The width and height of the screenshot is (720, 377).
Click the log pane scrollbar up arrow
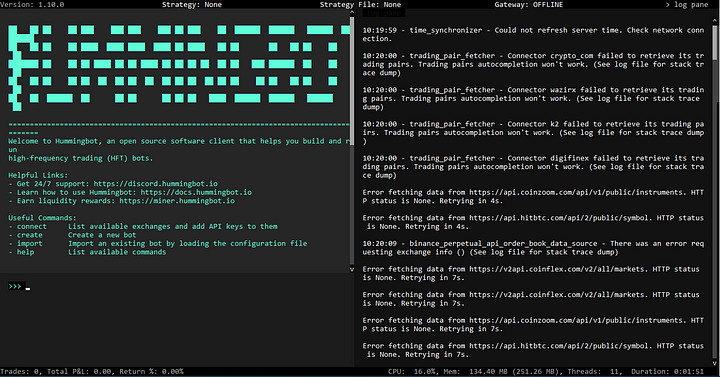point(715,20)
